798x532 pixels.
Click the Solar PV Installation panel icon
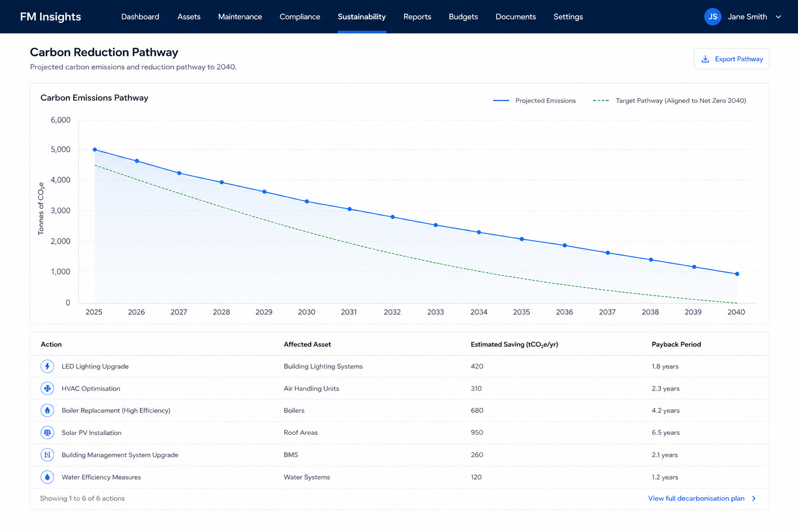coord(47,433)
